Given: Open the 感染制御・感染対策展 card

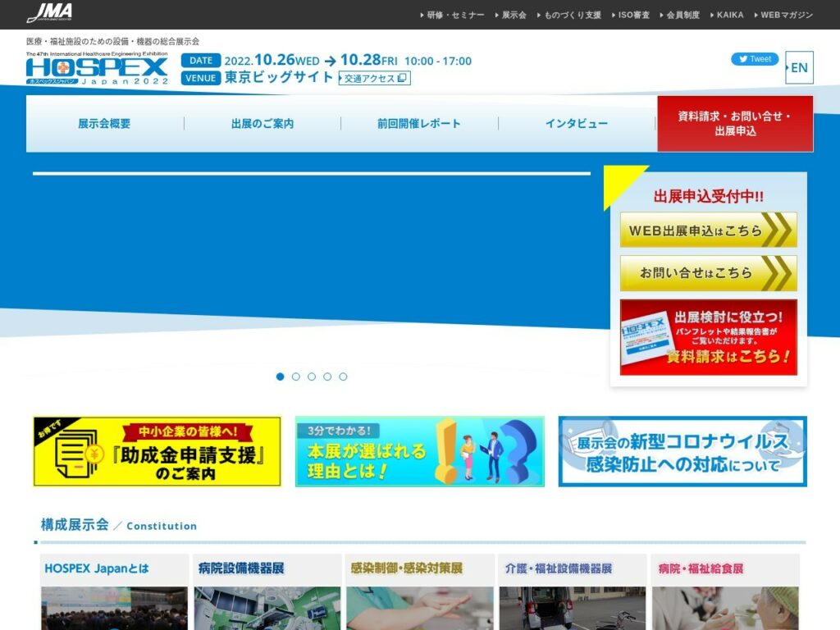Looking at the screenshot, I should pos(420,592).
